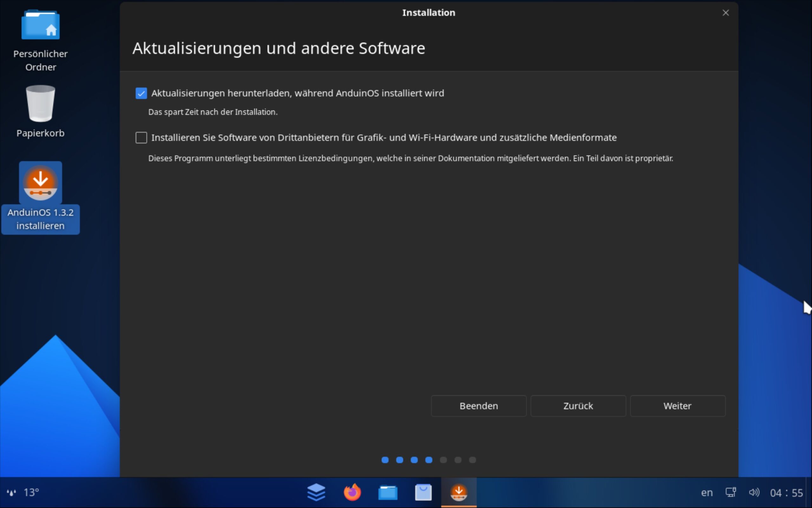Click the Beenden button

pos(478,406)
